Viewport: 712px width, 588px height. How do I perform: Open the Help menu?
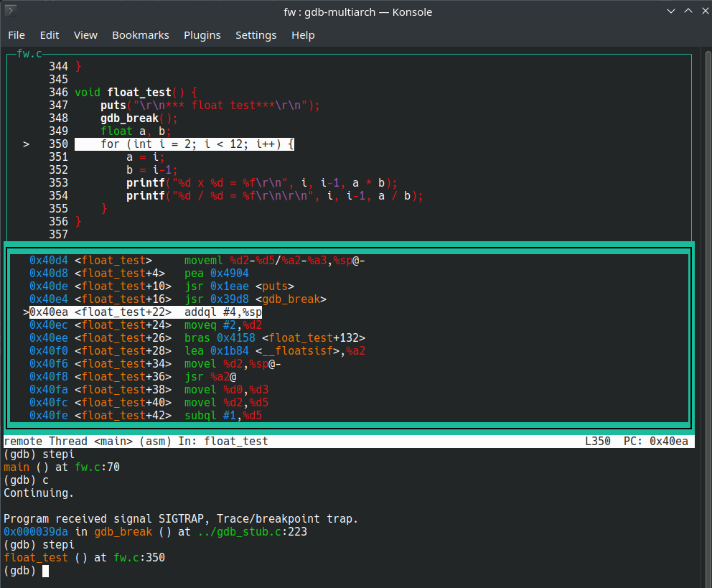(303, 35)
